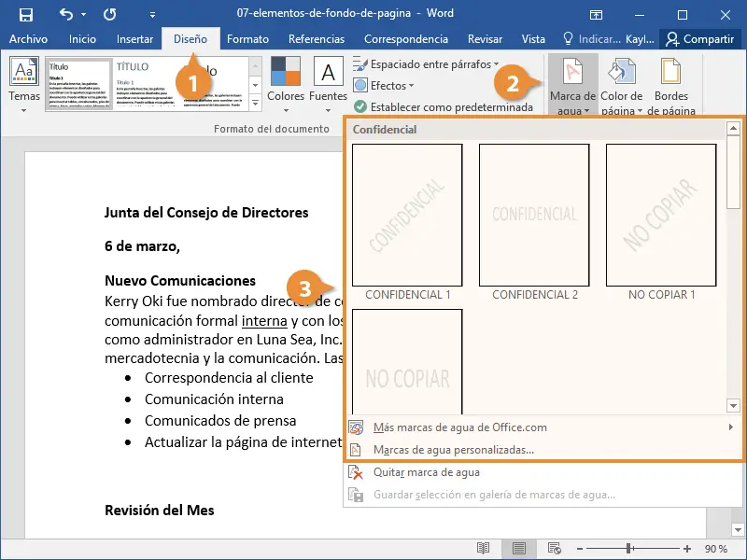Expand the style set gallery More arrow
The image size is (747, 560).
[255, 103]
